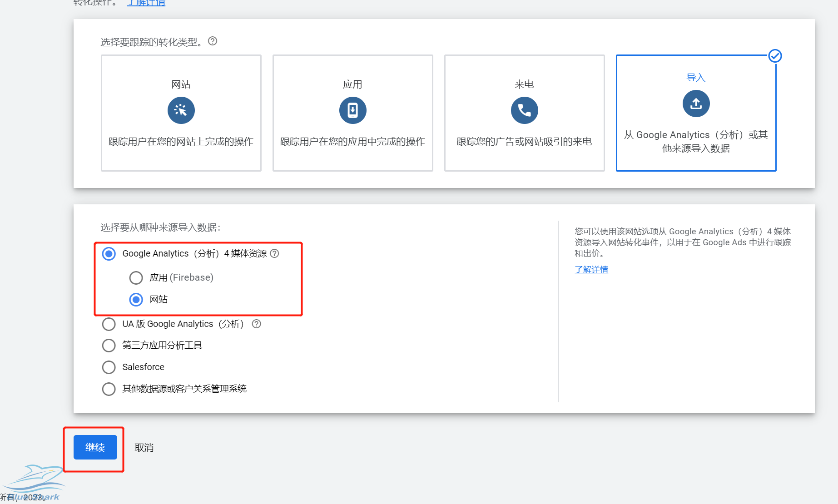Select the 网站 conversion type card
This screenshot has height=504, width=838.
pos(181,113)
